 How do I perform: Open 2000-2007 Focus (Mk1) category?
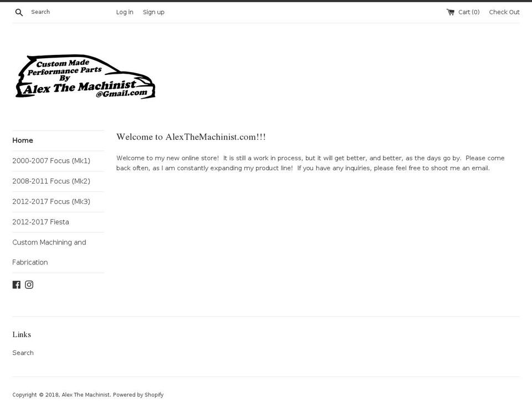pos(51,161)
